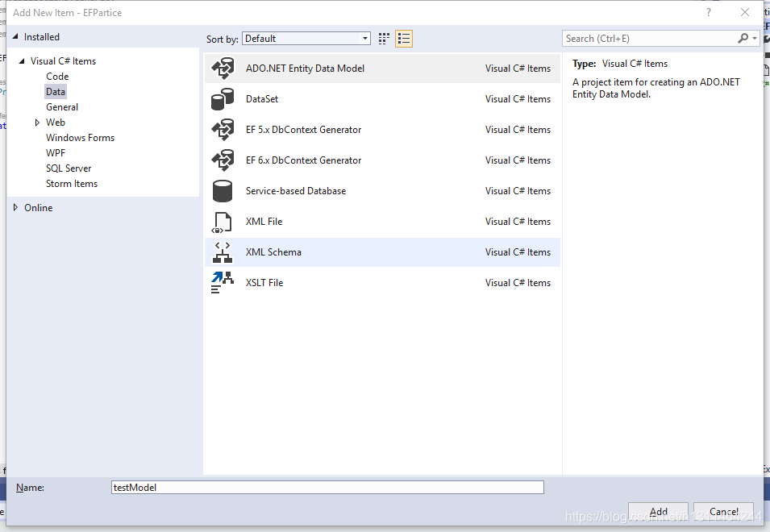Select the XML Schema template name
Viewport: 770px width, 532px height.
tap(273, 252)
